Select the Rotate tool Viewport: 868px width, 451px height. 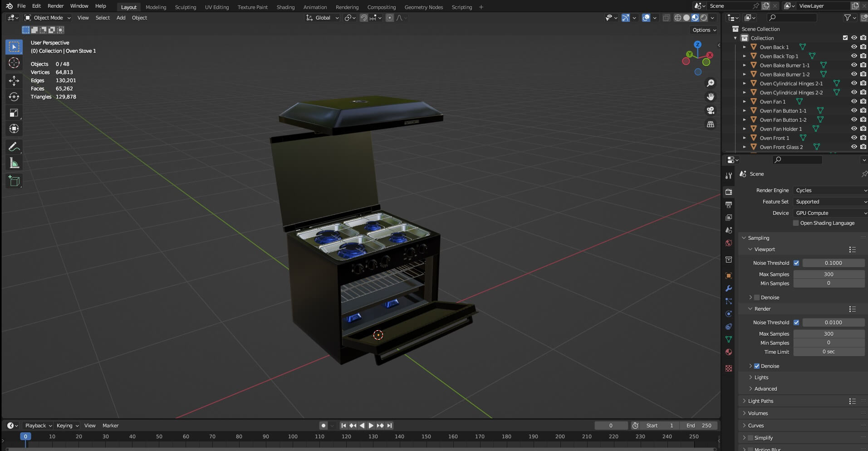click(14, 97)
